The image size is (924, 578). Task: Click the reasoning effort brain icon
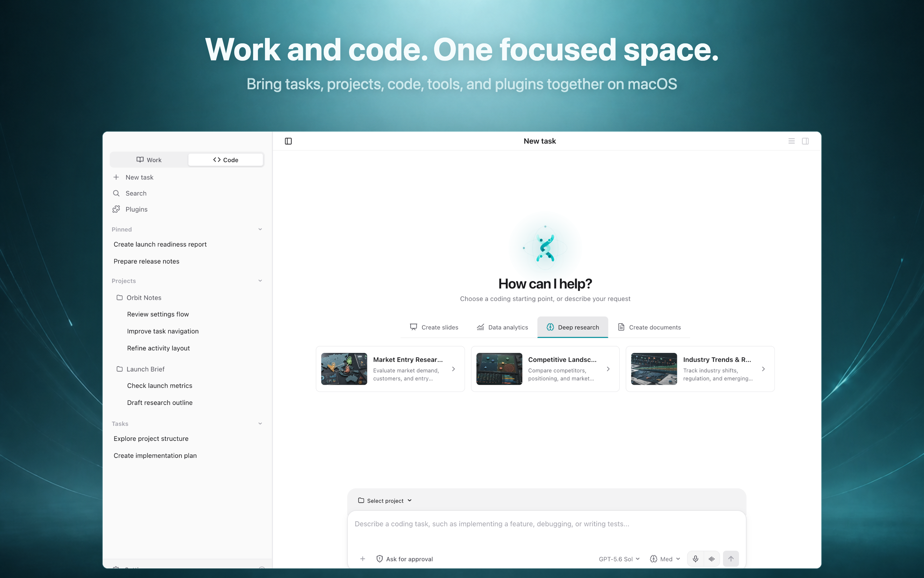click(x=653, y=558)
